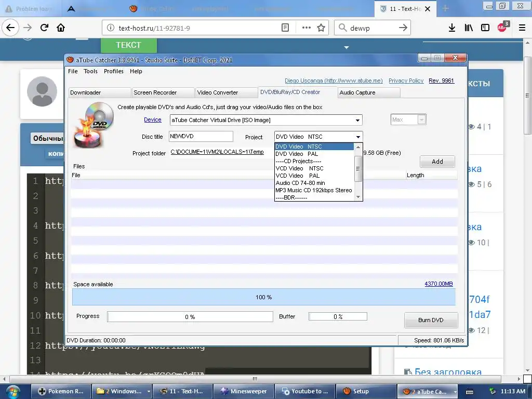Open the Profiles menu

[x=114, y=71]
